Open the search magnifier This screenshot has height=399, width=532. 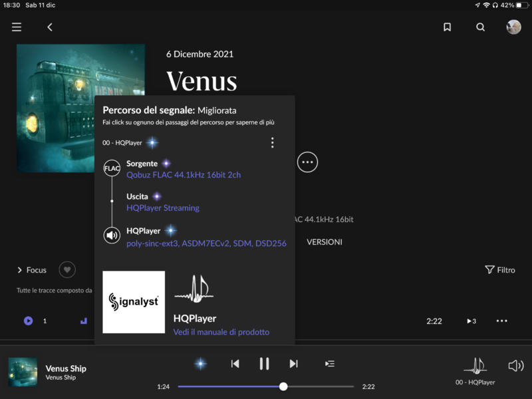(x=480, y=27)
